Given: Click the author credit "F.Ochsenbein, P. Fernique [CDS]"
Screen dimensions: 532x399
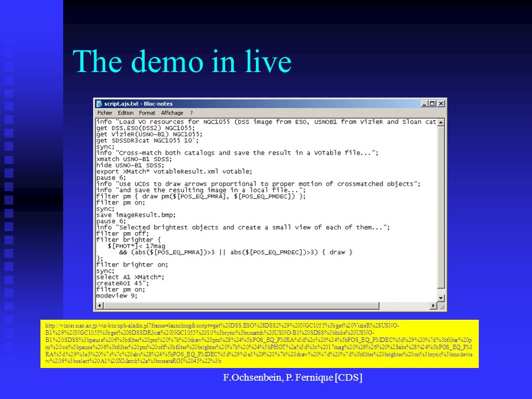Looking at the screenshot, I should [293, 377].
